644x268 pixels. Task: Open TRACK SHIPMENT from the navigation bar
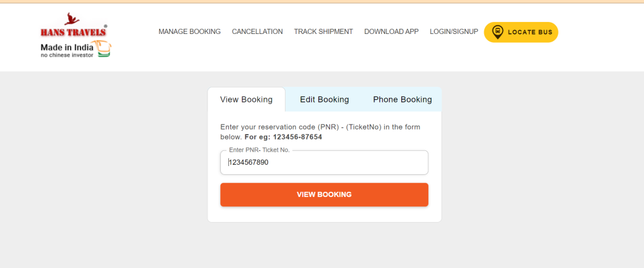pyautogui.click(x=323, y=31)
